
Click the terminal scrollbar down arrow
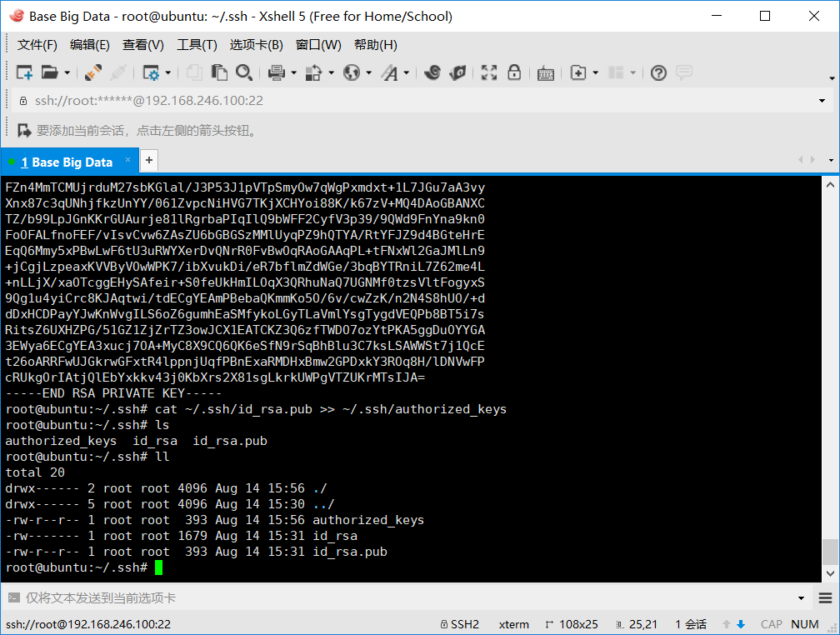830,573
